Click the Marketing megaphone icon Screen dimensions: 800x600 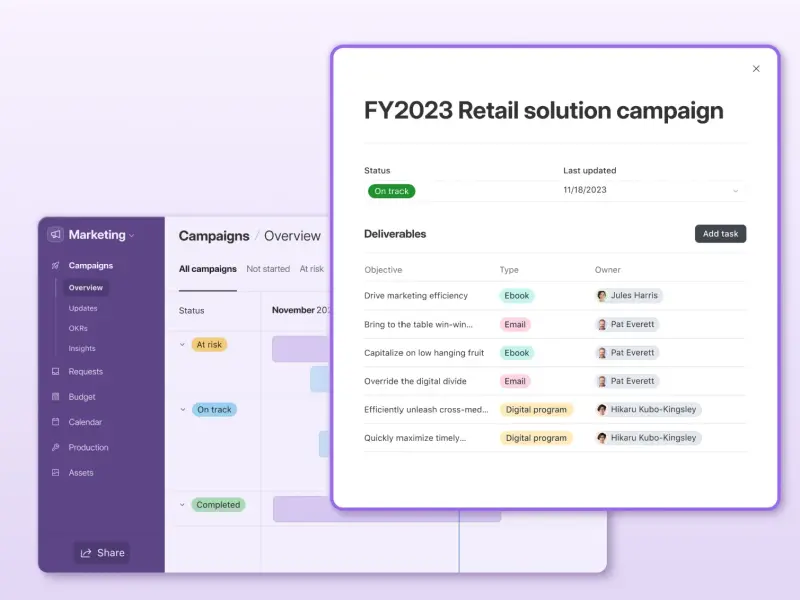click(56, 234)
